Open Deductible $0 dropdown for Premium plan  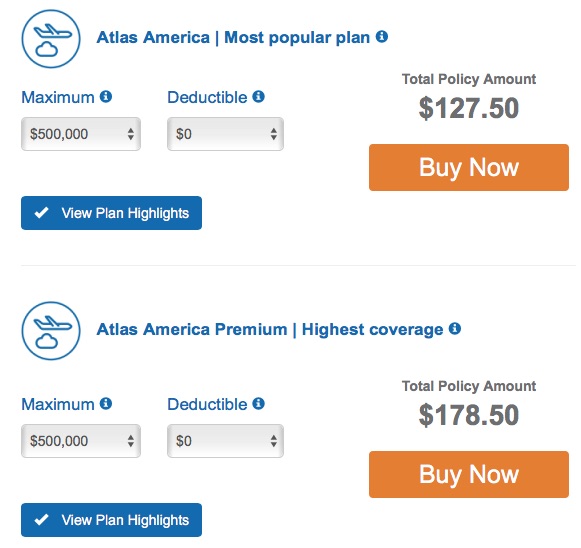225,441
